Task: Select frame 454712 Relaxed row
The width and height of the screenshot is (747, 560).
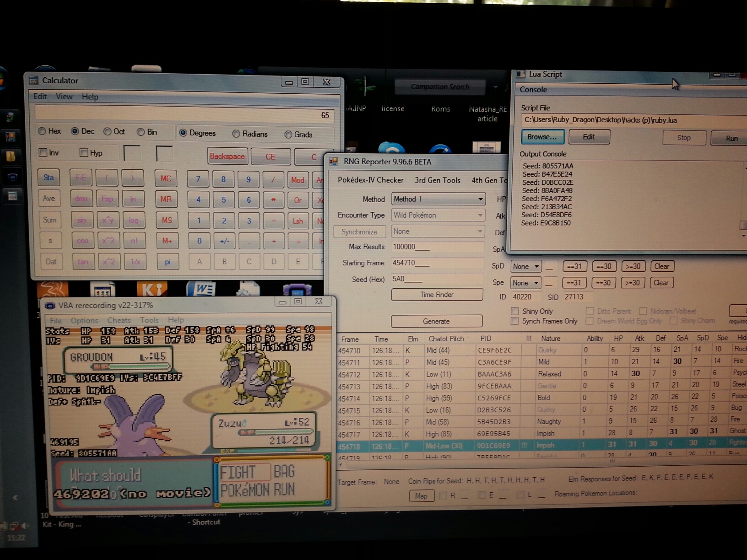Action: click(541, 374)
